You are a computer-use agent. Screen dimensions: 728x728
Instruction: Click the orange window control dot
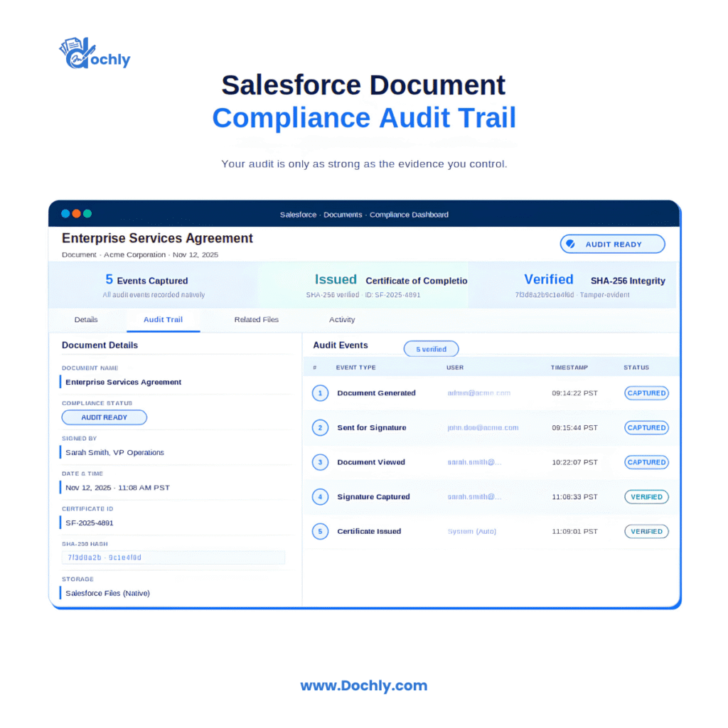77,213
